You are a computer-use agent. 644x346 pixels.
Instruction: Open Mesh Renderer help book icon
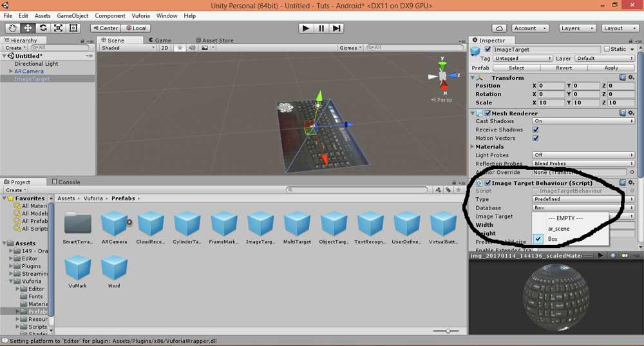(623, 113)
